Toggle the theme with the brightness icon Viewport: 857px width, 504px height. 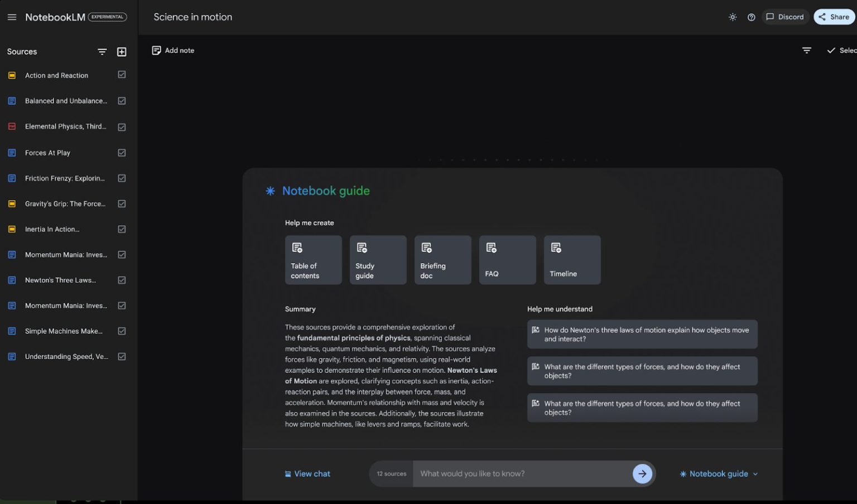click(732, 17)
